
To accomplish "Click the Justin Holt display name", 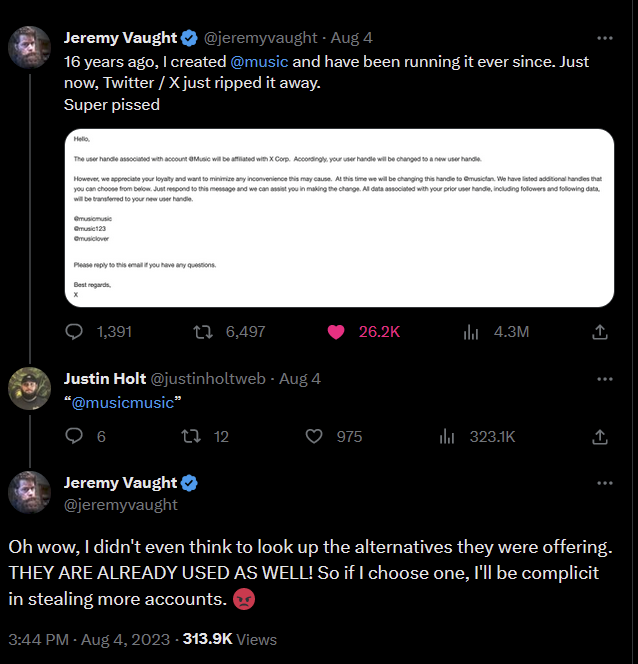I will 104,379.
